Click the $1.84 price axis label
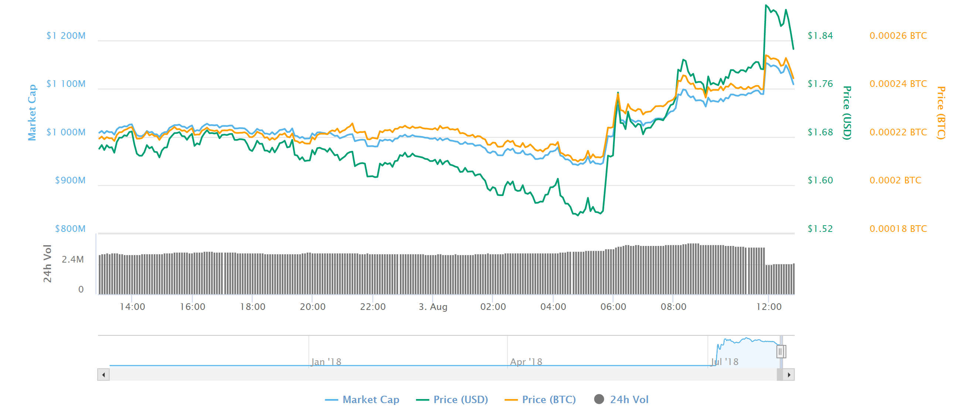This screenshot has width=980, height=412. tap(820, 36)
